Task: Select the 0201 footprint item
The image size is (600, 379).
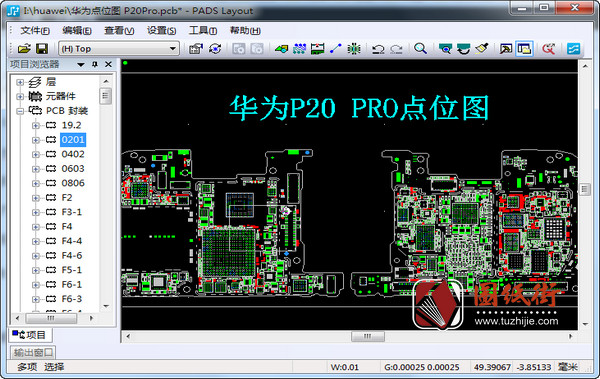Action: point(73,140)
